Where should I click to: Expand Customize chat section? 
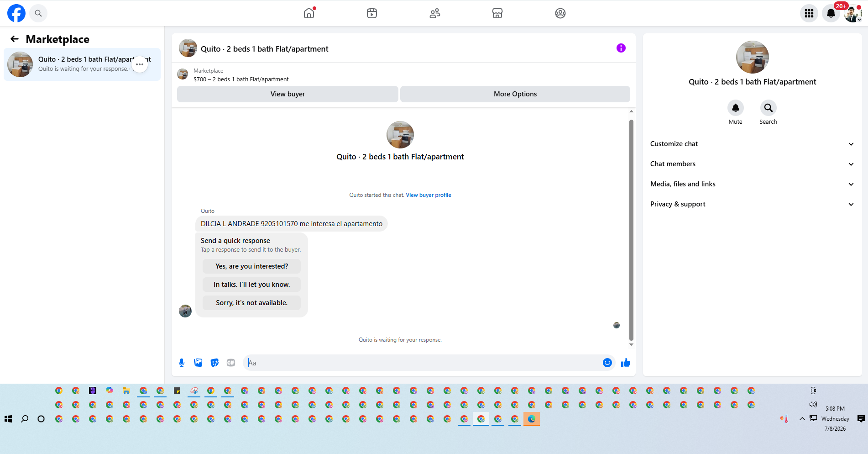point(753,144)
